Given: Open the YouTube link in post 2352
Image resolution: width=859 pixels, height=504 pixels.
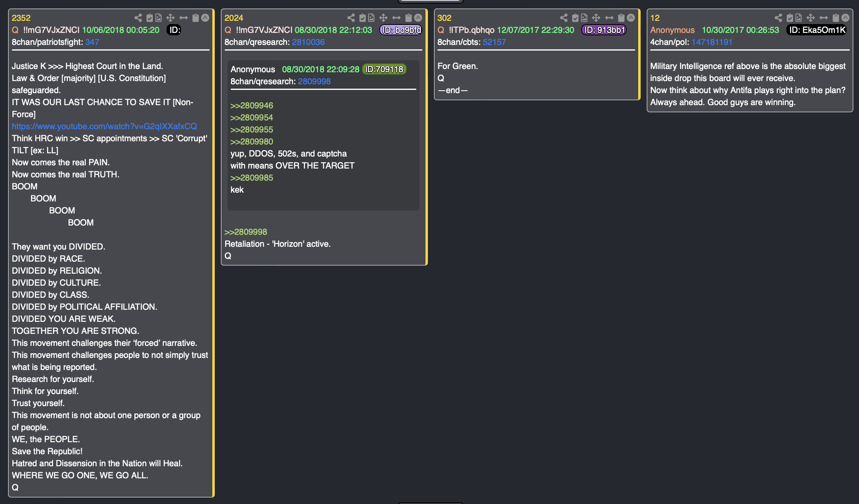Looking at the screenshot, I should [104, 126].
